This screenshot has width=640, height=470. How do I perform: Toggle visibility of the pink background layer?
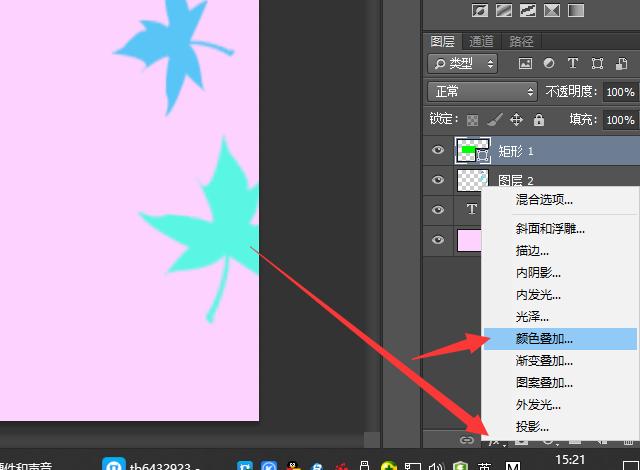438,239
